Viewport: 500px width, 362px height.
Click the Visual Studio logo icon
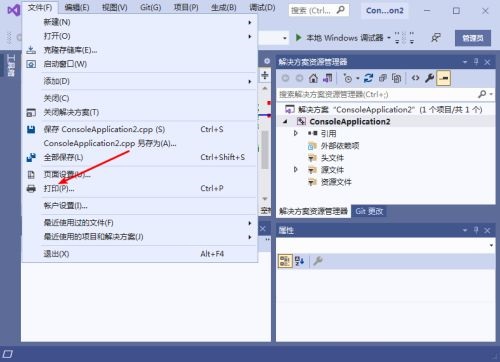[x=14, y=10]
